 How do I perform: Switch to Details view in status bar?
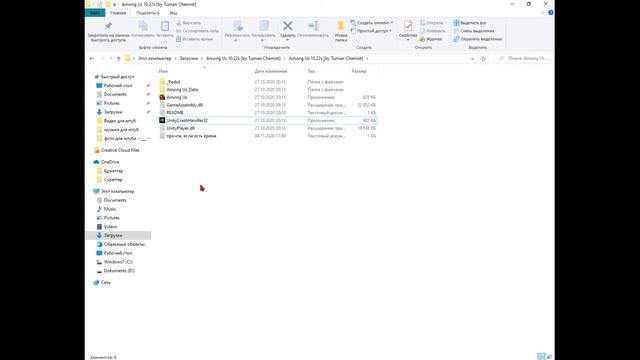click(x=541, y=357)
